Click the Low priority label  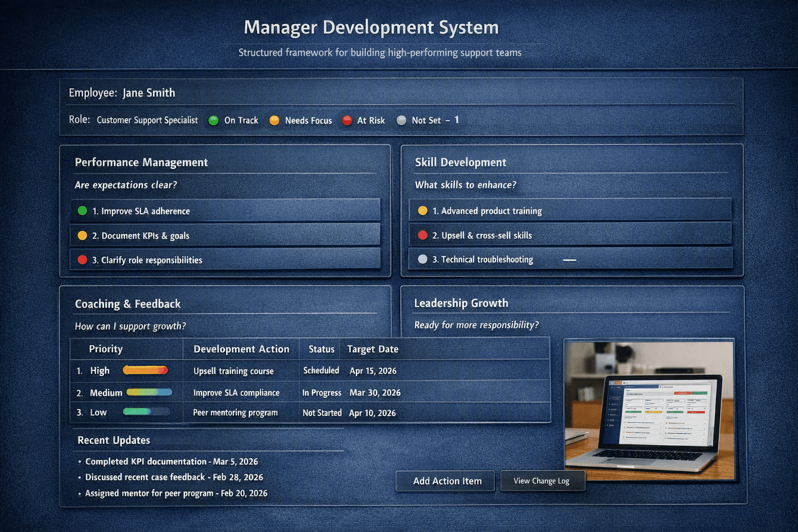[x=98, y=413]
